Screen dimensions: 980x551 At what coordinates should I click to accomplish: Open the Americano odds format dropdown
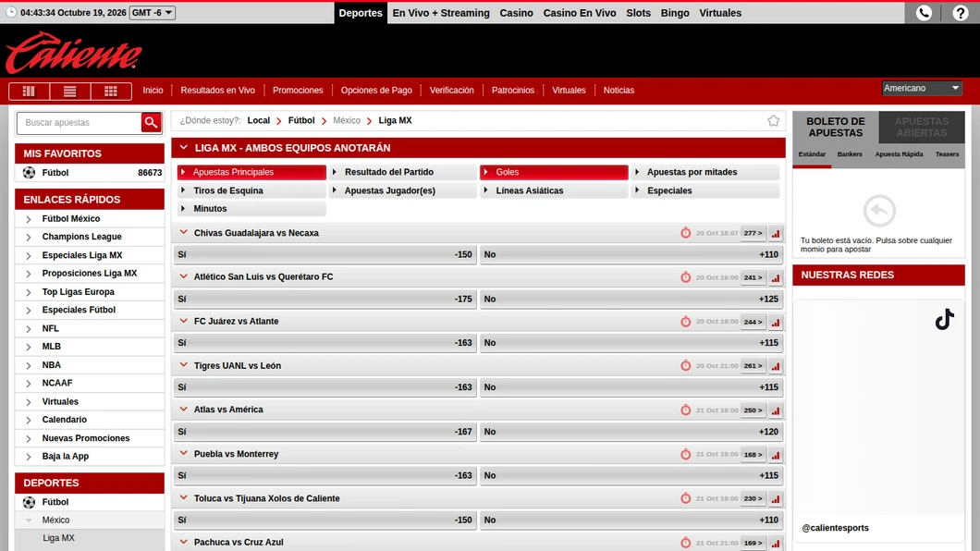pyautogui.click(x=921, y=88)
